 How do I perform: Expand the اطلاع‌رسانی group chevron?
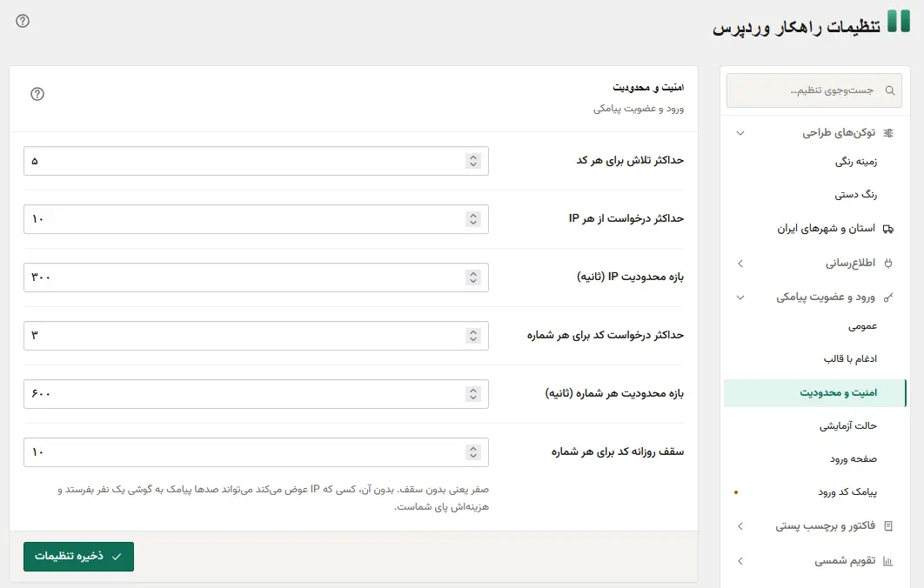tap(740, 264)
